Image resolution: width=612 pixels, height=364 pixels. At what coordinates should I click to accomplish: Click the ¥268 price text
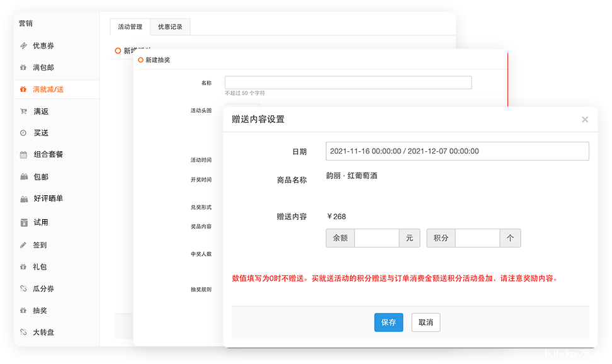coord(336,217)
